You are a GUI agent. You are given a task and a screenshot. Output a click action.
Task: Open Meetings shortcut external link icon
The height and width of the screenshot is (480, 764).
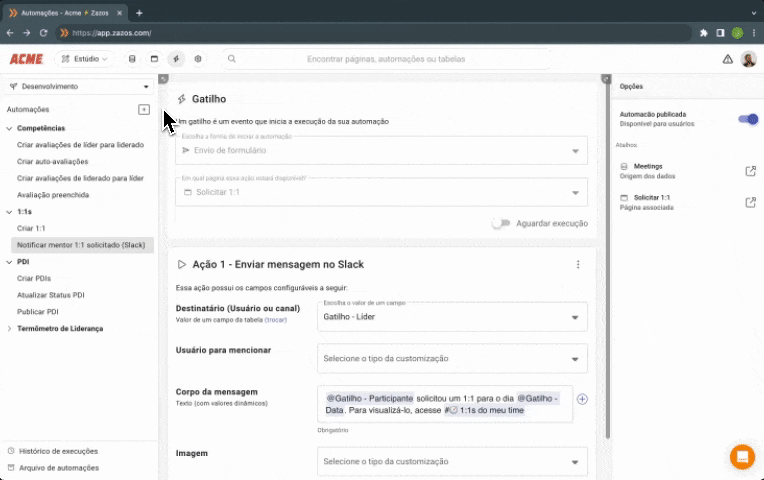click(750, 171)
